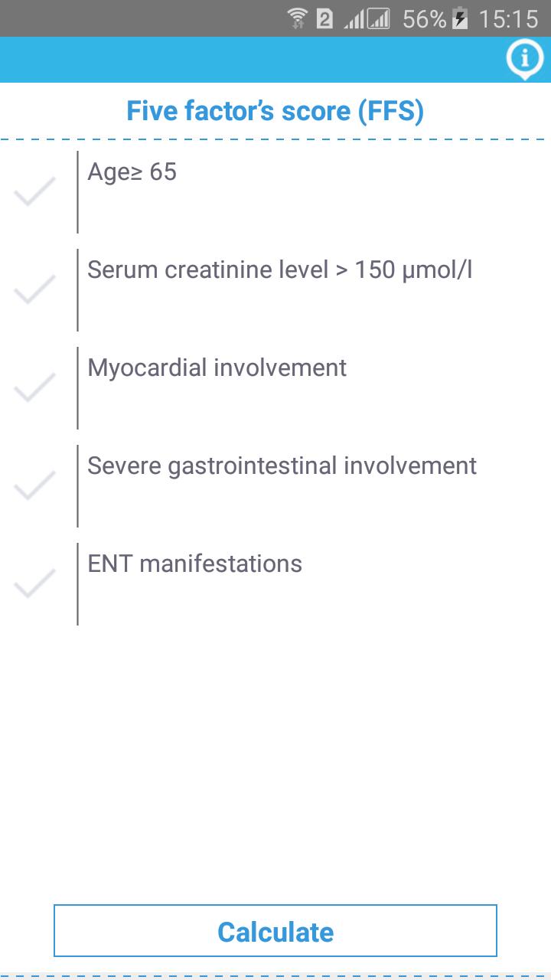The image size is (551, 980).
Task: Tick the checkmark beside ENT manifestations
Action: pos(35,583)
